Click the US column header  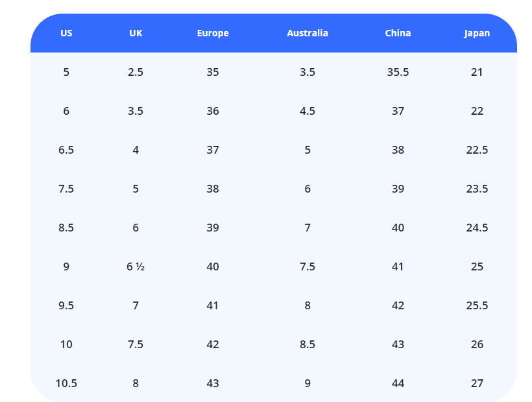tap(66, 33)
